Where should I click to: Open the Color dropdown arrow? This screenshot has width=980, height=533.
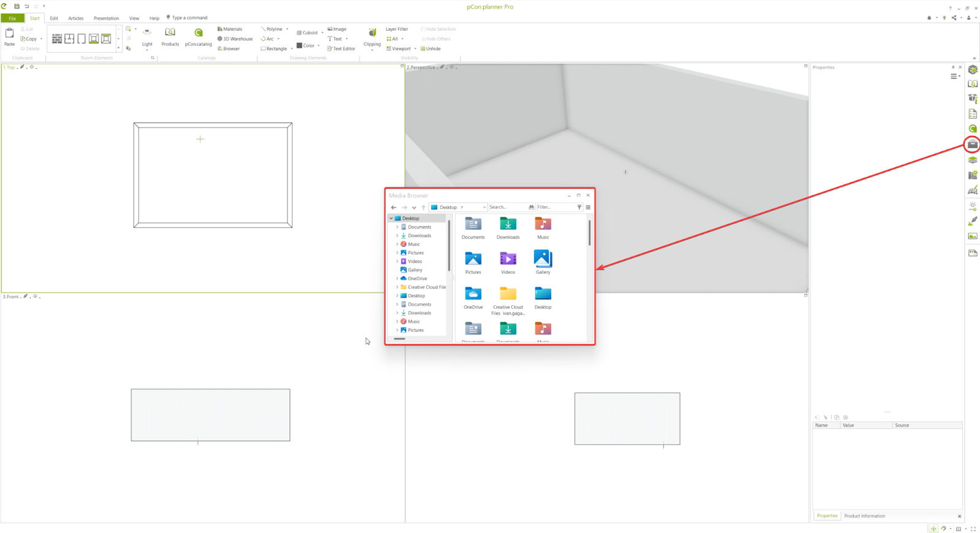(318, 45)
